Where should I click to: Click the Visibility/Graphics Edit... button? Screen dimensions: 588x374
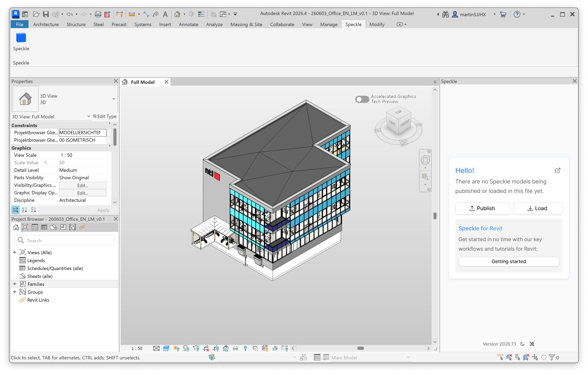click(x=82, y=186)
